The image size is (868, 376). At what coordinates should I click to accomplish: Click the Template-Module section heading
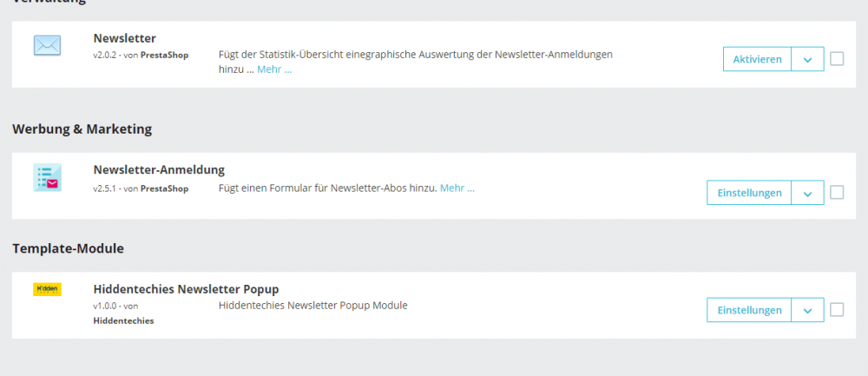[x=68, y=248]
